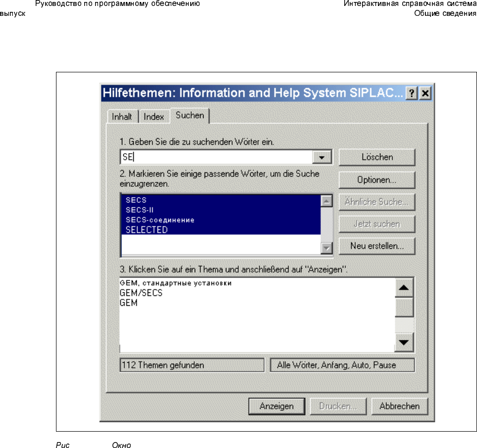The width and height of the screenshot is (477, 448).
Task: Select SECS-II in the word list
Action: [221, 210]
